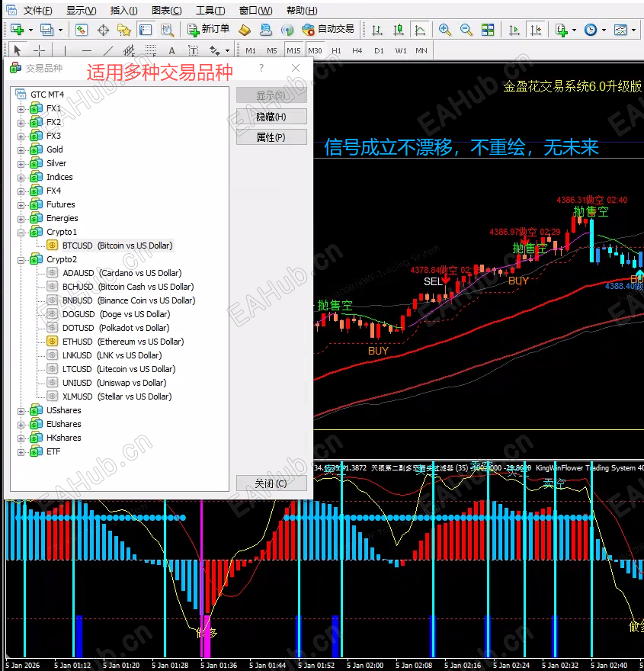The image size is (644, 671).
Task: Open the 文件(F) menu
Action: pyautogui.click(x=37, y=10)
